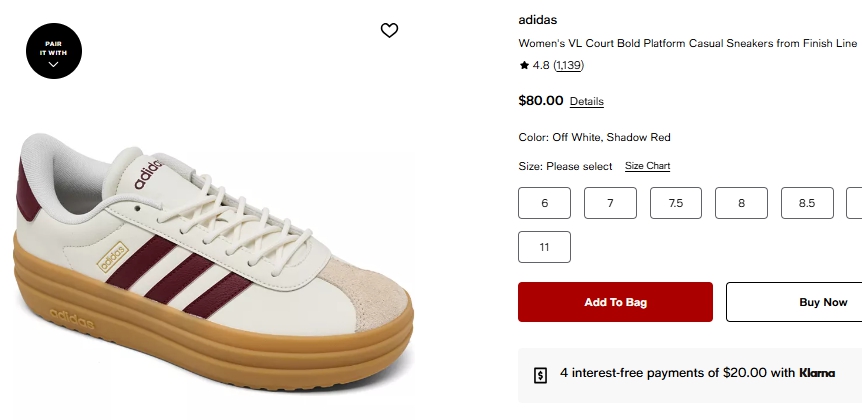862x420 pixels.
Task: Choose size 7.5
Action: pos(676,203)
